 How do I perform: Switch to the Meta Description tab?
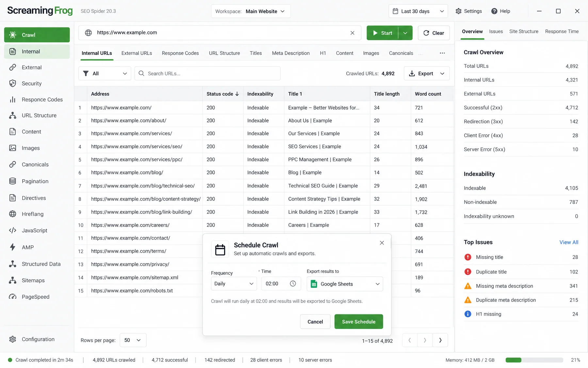pyautogui.click(x=291, y=53)
